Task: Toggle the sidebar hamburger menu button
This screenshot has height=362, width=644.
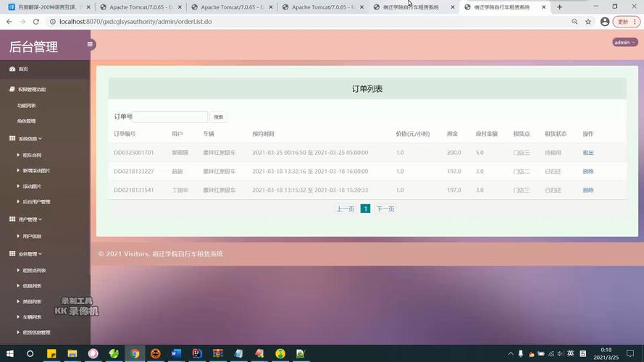Action: click(x=90, y=44)
